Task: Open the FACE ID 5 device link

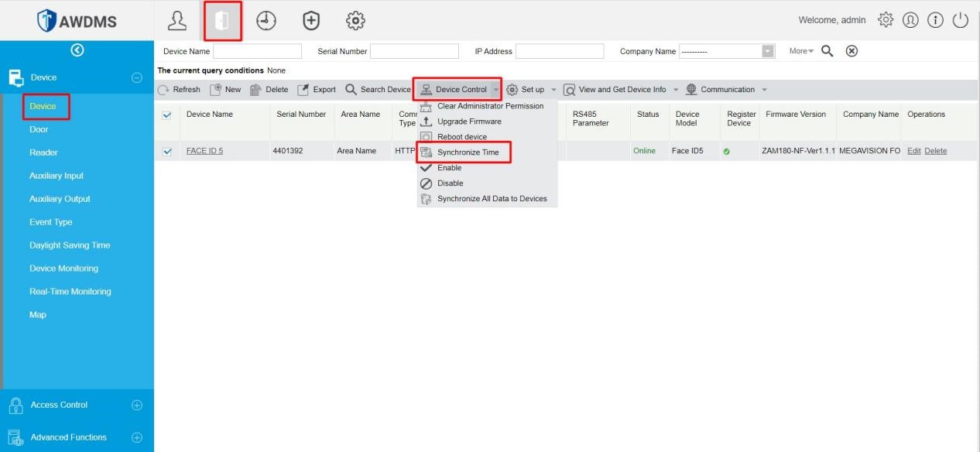Action: pyautogui.click(x=204, y=151)
